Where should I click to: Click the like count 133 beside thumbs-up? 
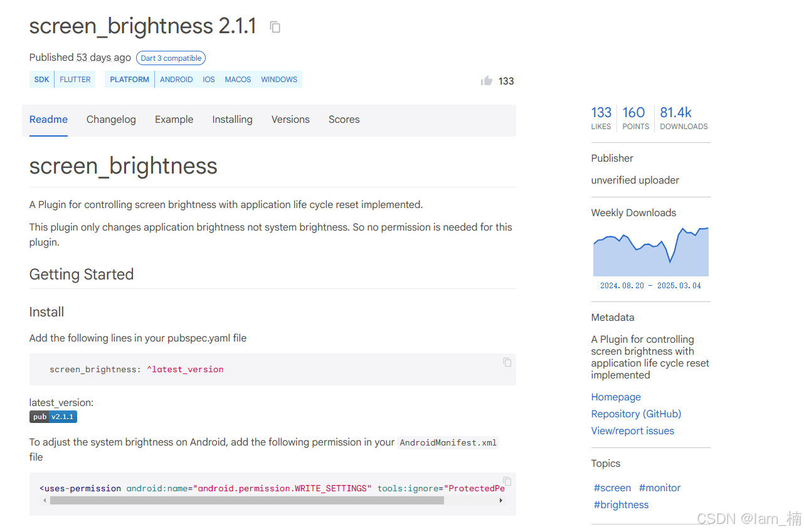coord(506,81)
